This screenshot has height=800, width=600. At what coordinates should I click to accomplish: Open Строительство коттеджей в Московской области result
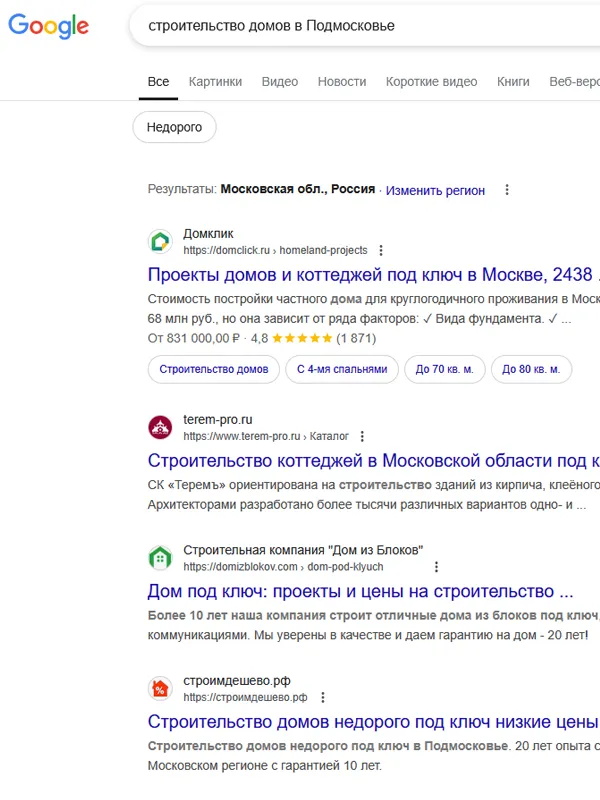coord(373,460)
